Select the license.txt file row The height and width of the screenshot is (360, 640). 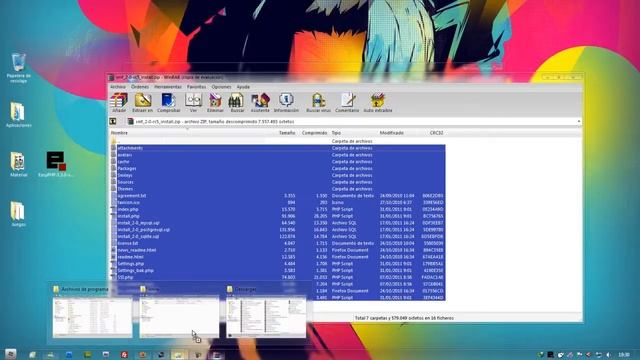(x=278, y=243)
